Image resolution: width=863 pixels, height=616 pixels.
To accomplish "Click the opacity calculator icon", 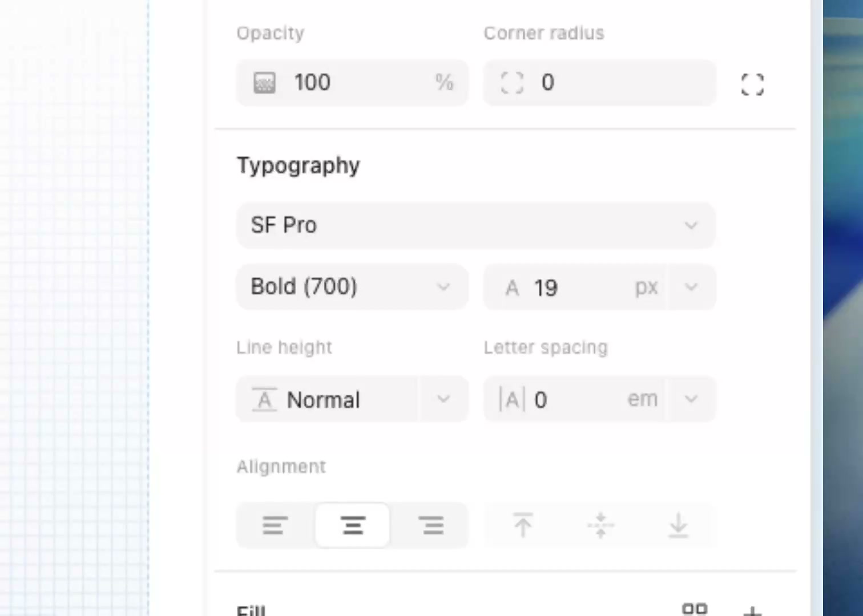I will point(264,82).
